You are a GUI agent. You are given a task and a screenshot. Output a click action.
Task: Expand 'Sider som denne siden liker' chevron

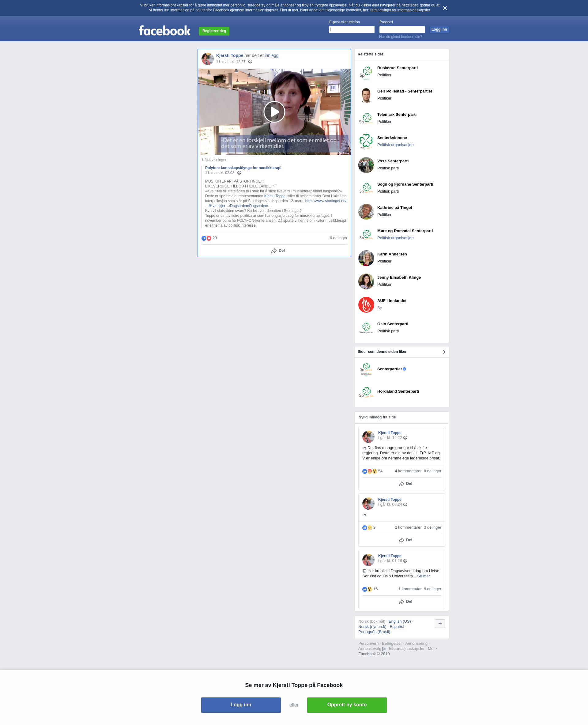pyautogui.click(x=444, y=352)
